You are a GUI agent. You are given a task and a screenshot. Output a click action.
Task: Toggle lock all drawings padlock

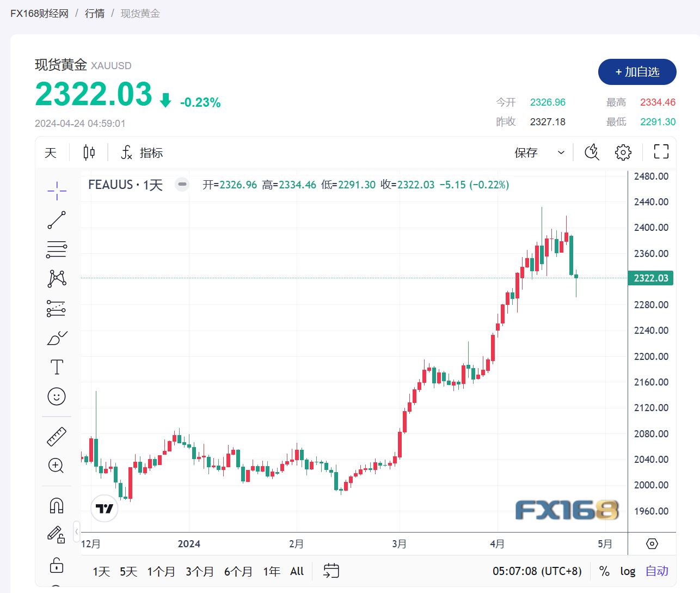57,565
